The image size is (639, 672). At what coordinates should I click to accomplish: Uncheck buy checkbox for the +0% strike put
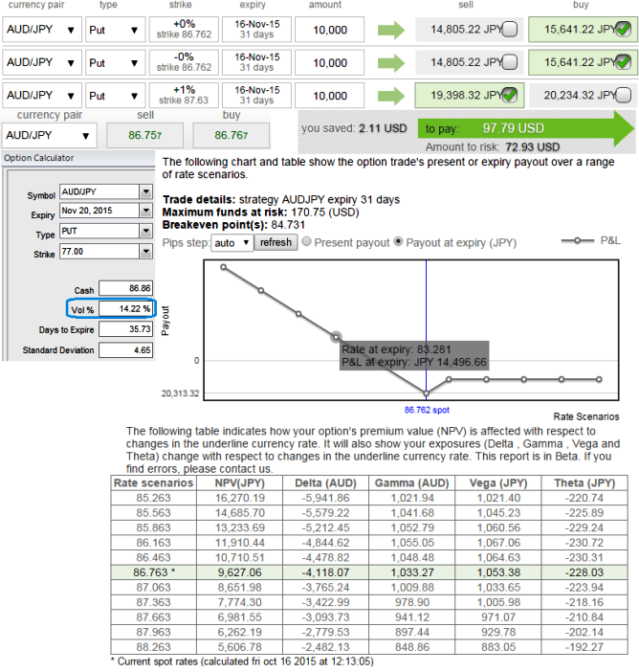[624, 29]
